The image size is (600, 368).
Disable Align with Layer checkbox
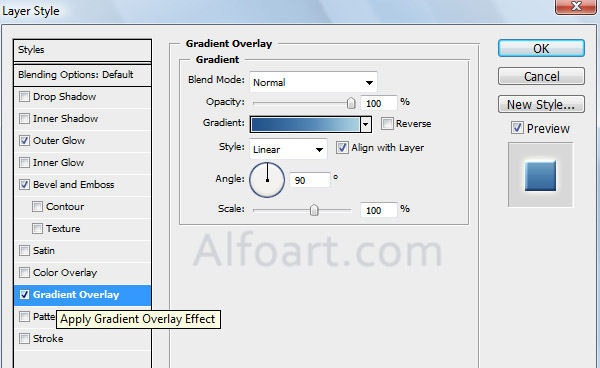click(x=342, y=147)
